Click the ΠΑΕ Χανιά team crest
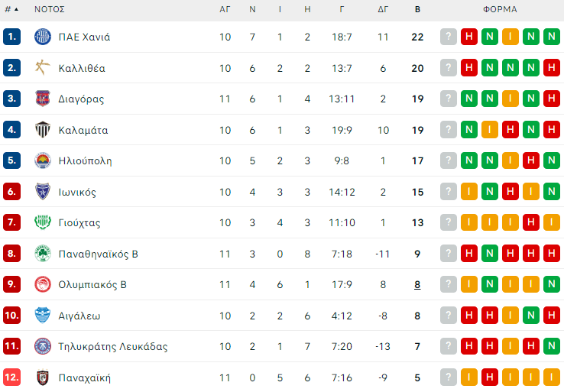The image size is (564, 392). pos(42,37)
